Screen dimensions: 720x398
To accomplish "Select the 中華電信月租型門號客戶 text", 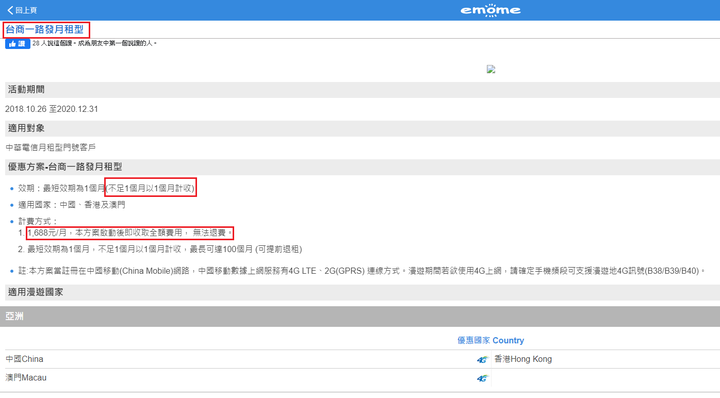I will (51, 147).
